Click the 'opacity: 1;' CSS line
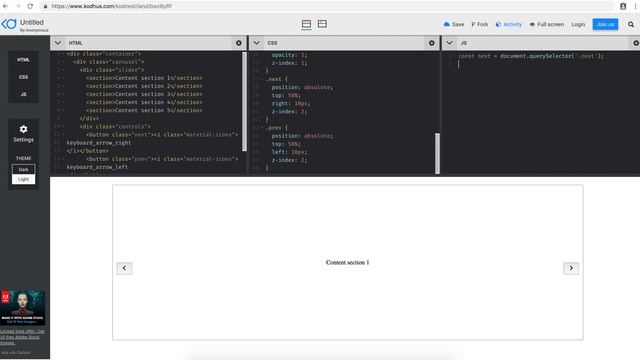640x360 pixels. [289, 55]
